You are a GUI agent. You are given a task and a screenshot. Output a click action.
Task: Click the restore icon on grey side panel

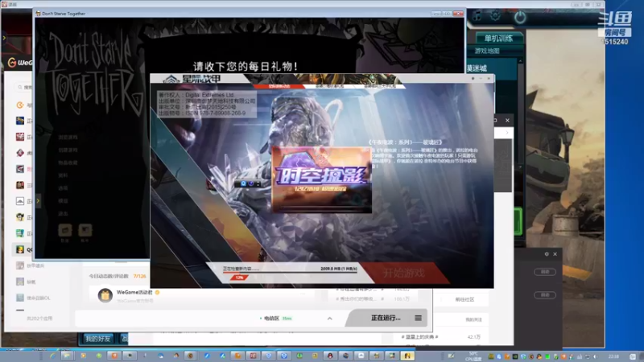click(496, 120)
